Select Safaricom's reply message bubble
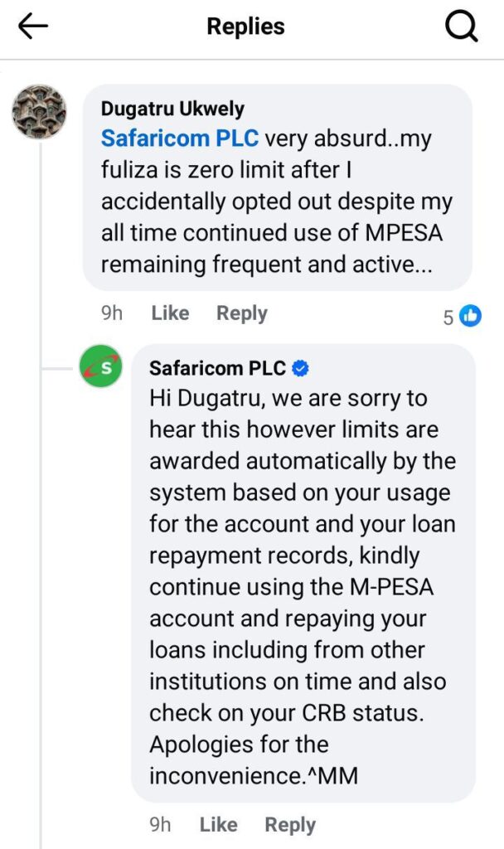 coord(303,580)
